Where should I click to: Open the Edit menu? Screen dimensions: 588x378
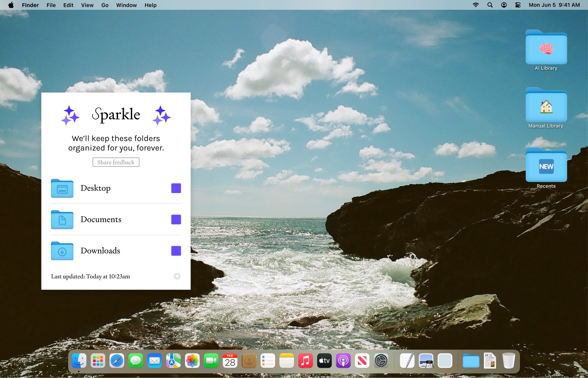tap(68, 5)
